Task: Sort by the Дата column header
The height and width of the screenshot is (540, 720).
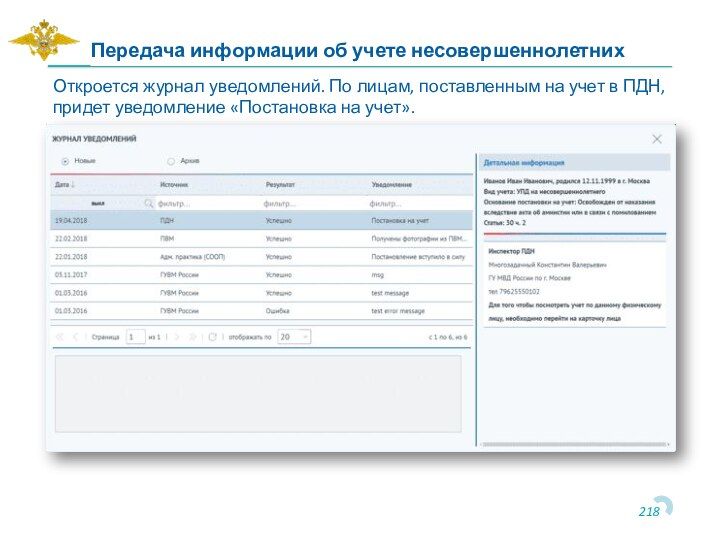Action: click(x=64, y=185)
